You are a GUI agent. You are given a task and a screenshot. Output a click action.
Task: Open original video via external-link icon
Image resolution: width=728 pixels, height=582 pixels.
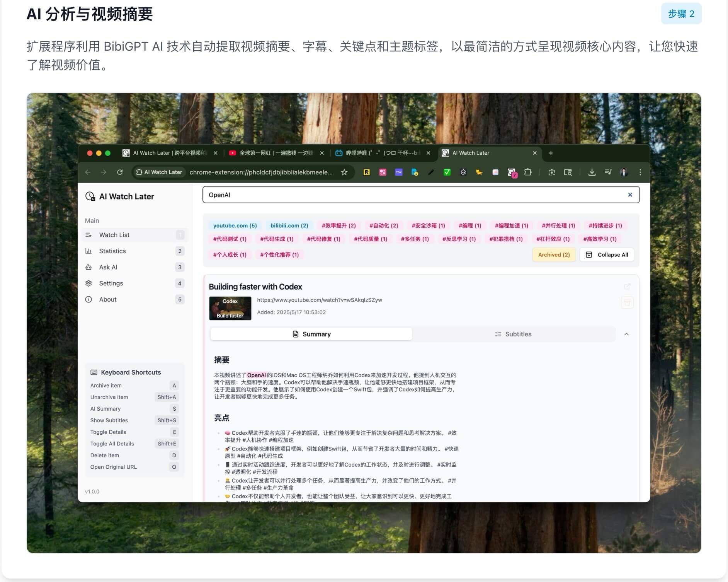point(627,286)
